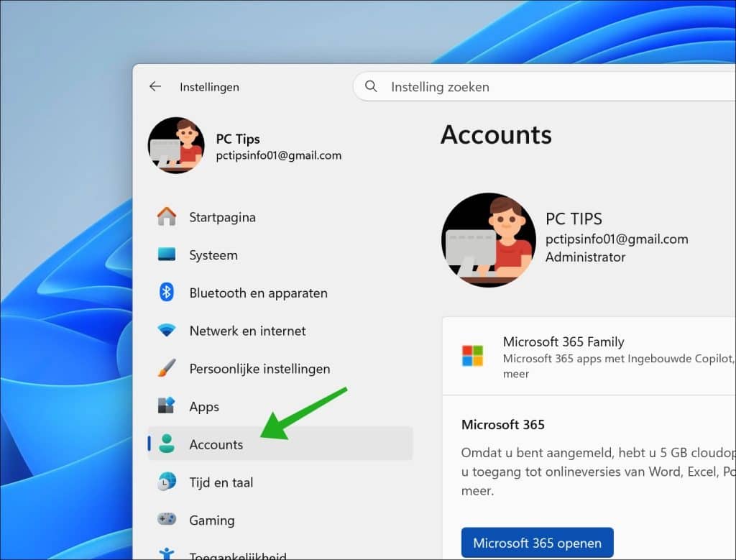This screenshot has height=560, width=736.
Task: Select the Tijd en taal clock icon
Action: (167, 482)
